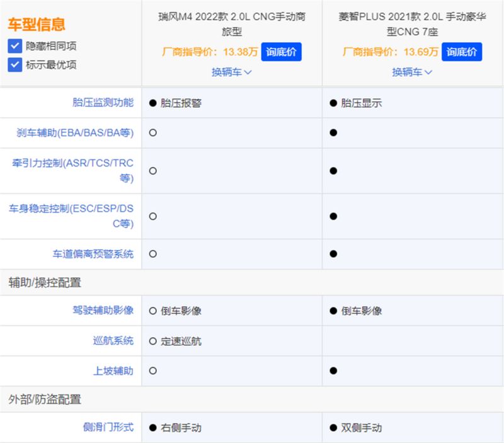Click the 车型信息 heading
This screenshot has width=504, height=443.
point(37,25)
